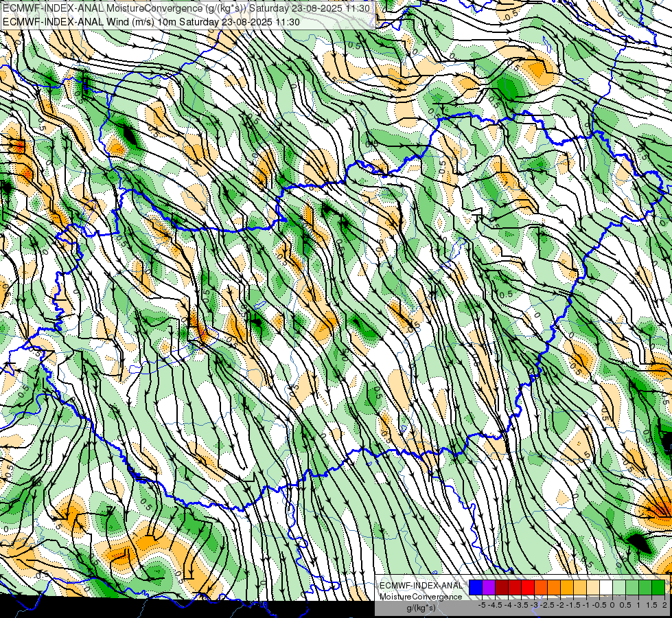Image resolution: width=672 pixels, height=618 pixels.
Task: Click the 1.5 value on the legend scale
Action: [652, 605]
